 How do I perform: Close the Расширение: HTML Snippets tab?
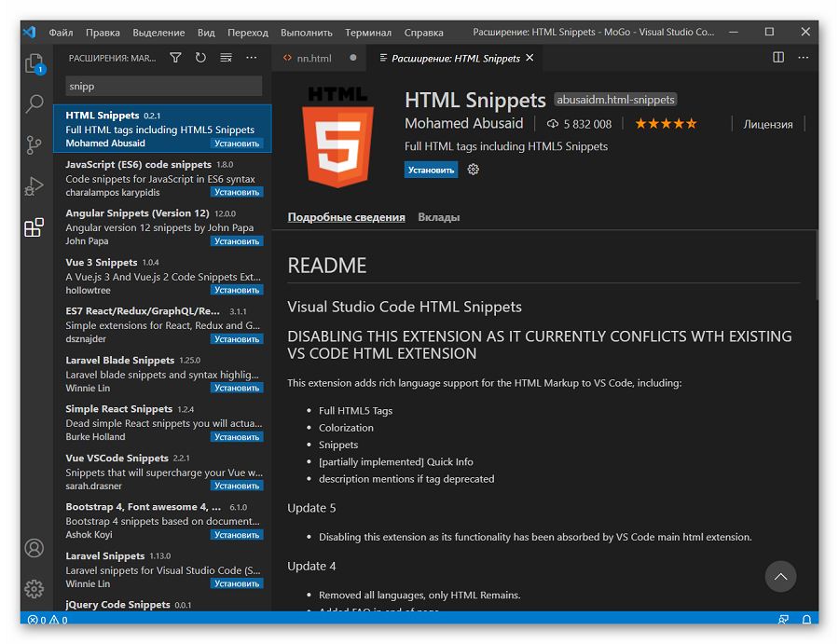pos(530,57)
